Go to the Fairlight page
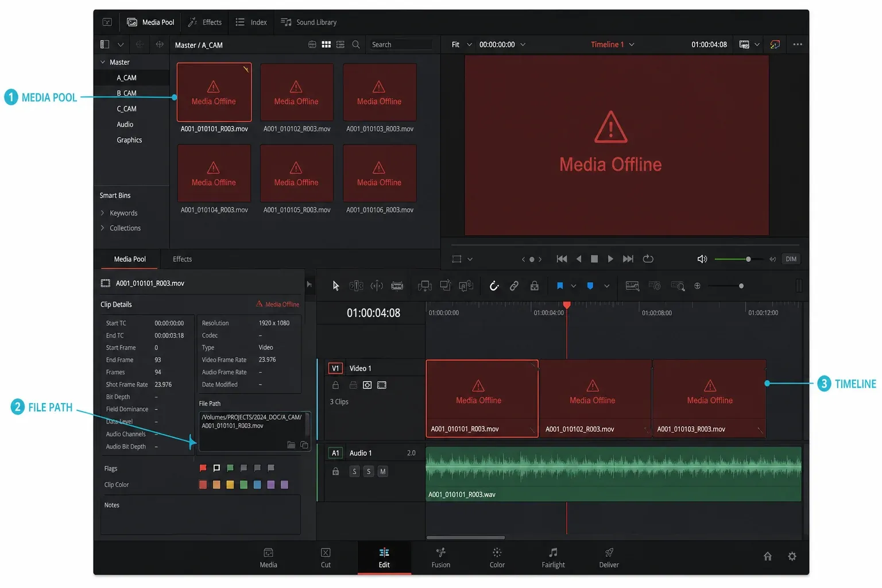This screenshot has width=882, height=588. [x=553, y=558]
